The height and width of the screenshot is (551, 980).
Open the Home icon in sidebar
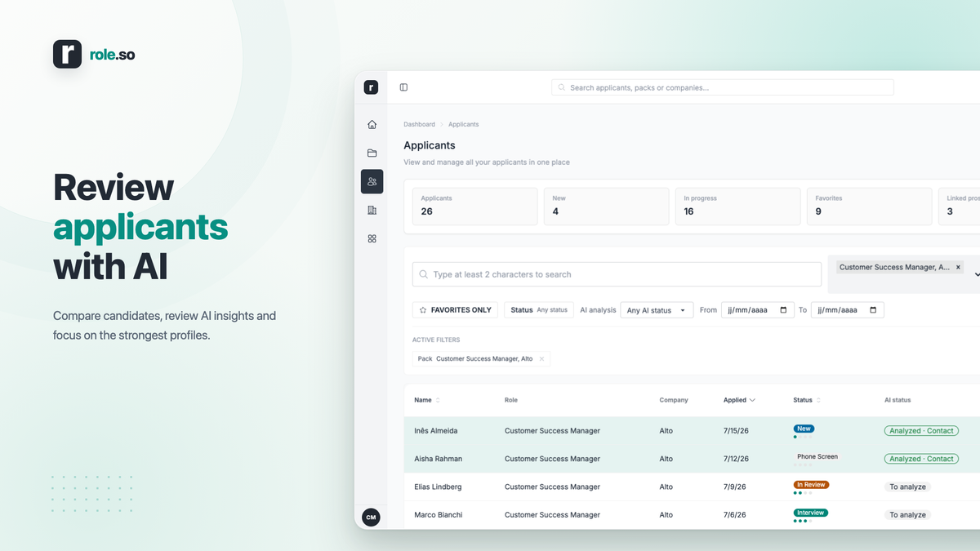point(372,125)
